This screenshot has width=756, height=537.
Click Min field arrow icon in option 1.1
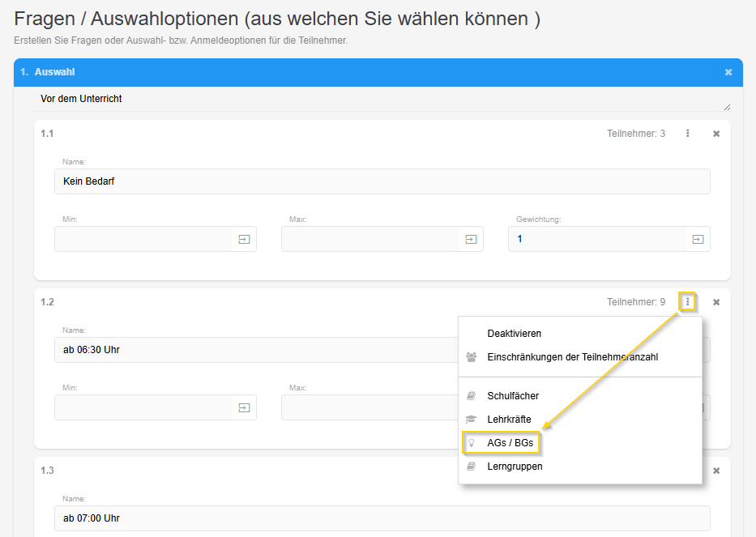tap(244, 239)
